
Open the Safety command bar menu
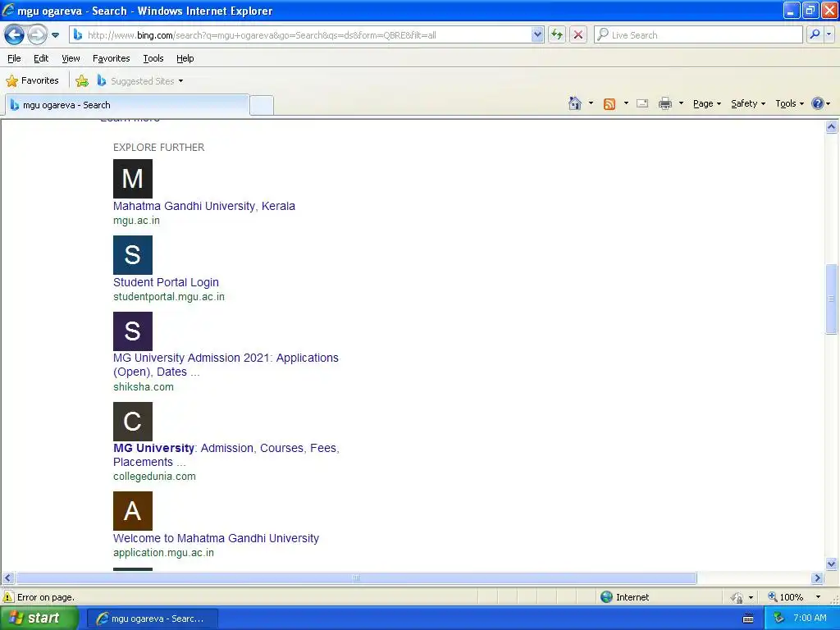click(x=748, y=103)
